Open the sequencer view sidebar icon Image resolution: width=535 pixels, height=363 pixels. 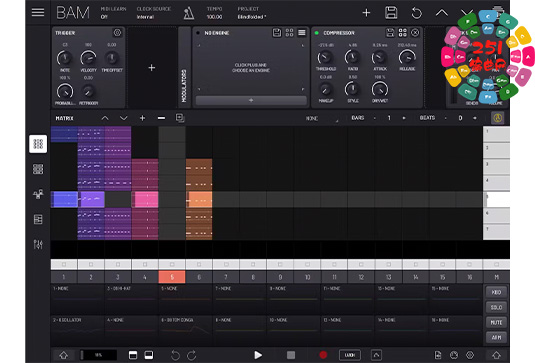(x=38, y=219)
